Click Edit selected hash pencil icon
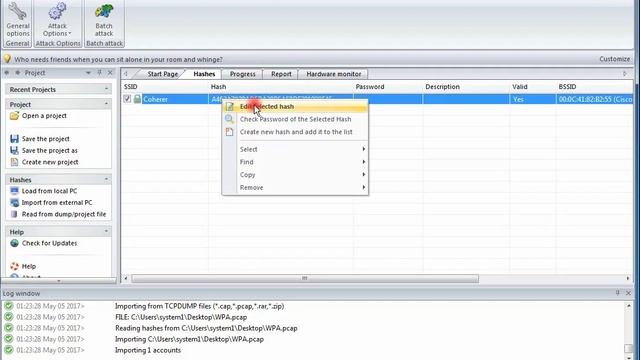The width and height of the screenshot is (640, 360). [230, 107]
